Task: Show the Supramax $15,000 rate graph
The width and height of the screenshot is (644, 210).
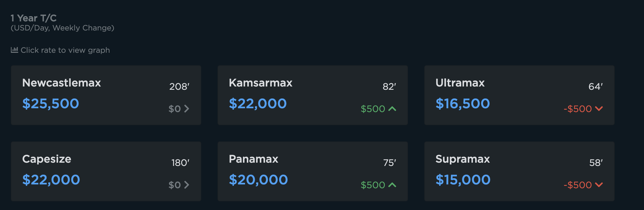Action: (463, 180)
